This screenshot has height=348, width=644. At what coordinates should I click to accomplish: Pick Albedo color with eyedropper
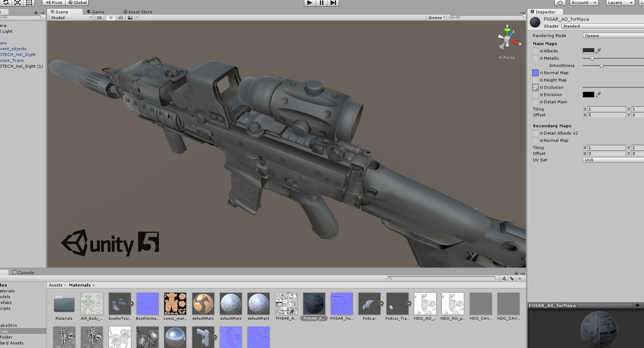point(598,51)
